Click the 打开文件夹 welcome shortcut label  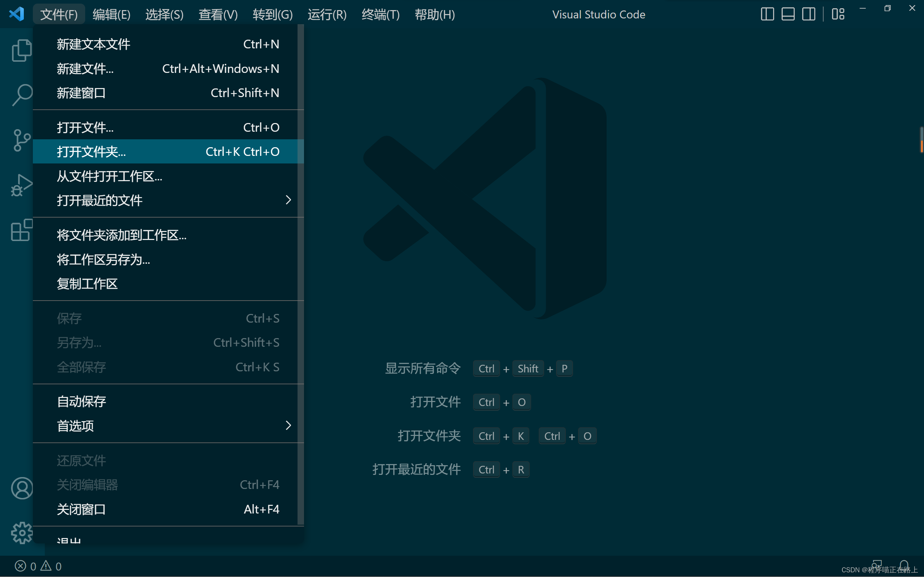tap(429, 436)
